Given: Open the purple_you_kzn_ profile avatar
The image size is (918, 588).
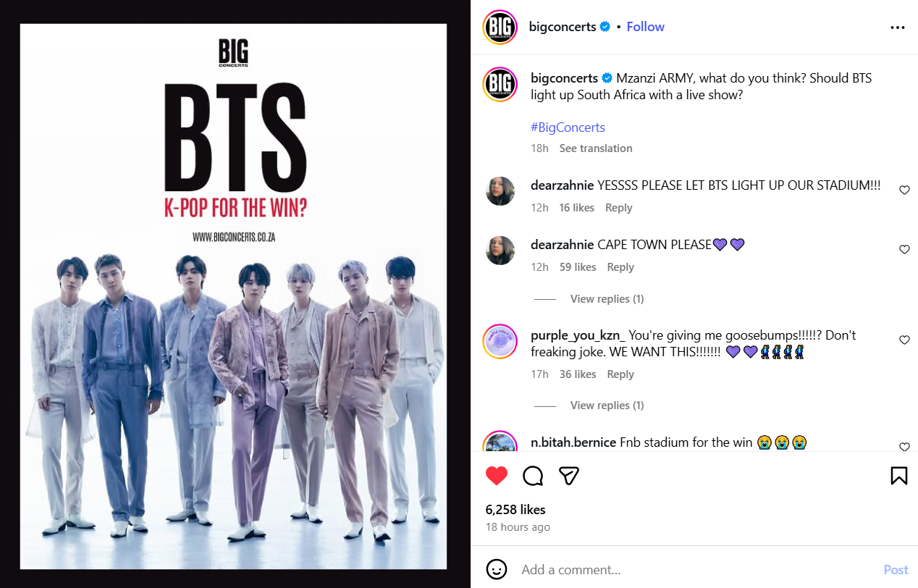Looking at the screenshot, I should 500,342.
